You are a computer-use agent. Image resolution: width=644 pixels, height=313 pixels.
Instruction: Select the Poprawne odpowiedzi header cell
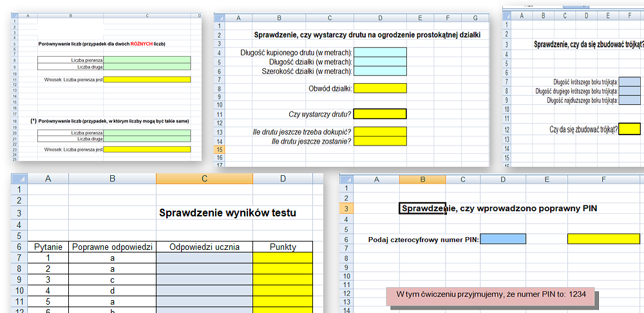coord(112,247)
